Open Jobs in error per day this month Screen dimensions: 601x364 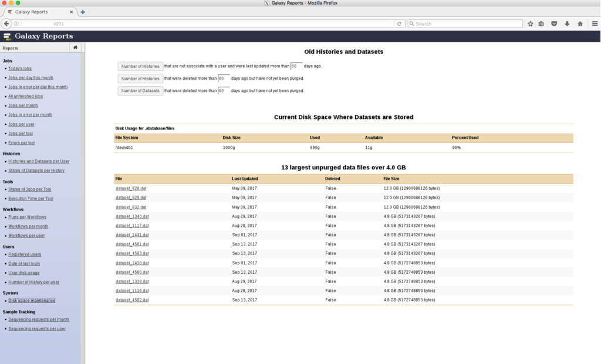(38, 87)
